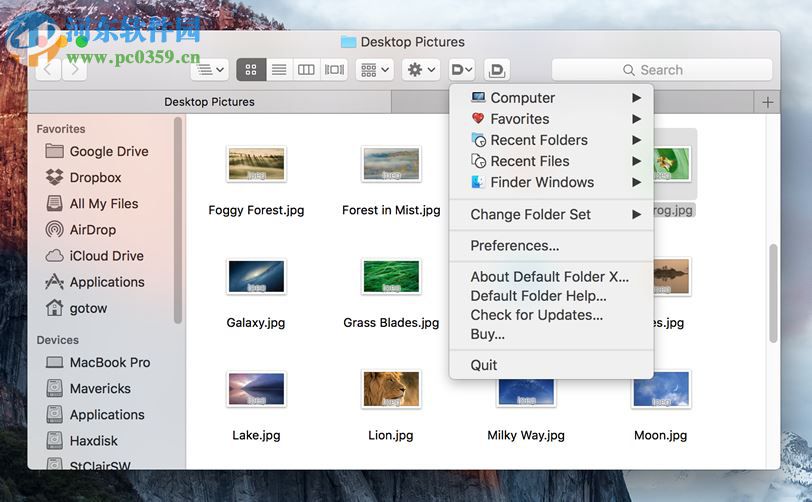Open AirDrop in sidebar
This screenshot has width=812, height=502.
pos(93,230)
